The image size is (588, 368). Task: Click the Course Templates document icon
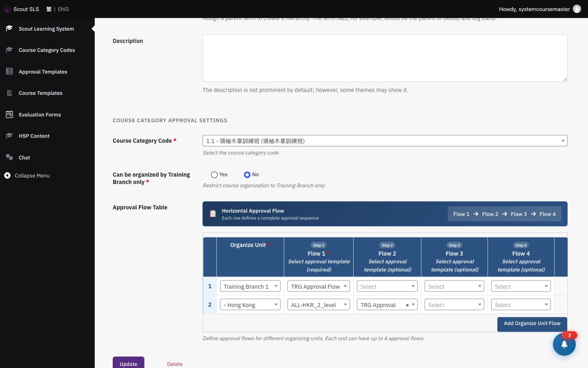tap(9, 93)
